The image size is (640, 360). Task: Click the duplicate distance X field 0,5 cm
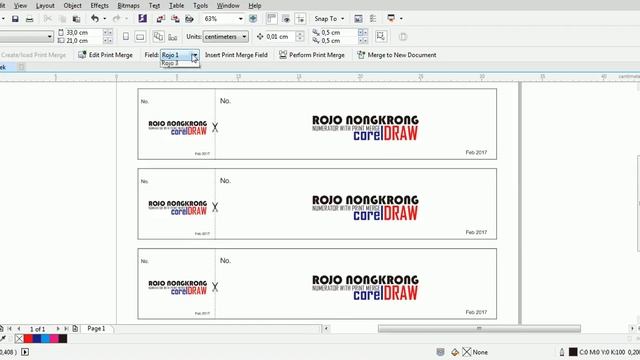339,32
